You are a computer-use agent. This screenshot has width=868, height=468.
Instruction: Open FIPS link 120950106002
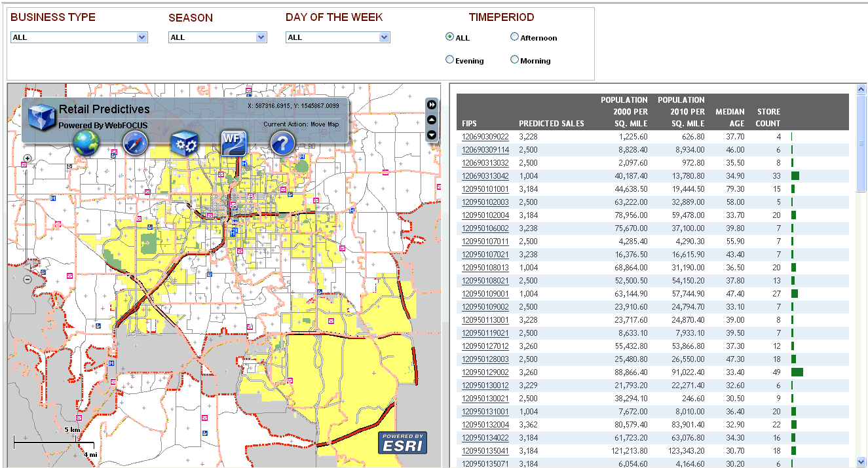[x=485, y=228]
